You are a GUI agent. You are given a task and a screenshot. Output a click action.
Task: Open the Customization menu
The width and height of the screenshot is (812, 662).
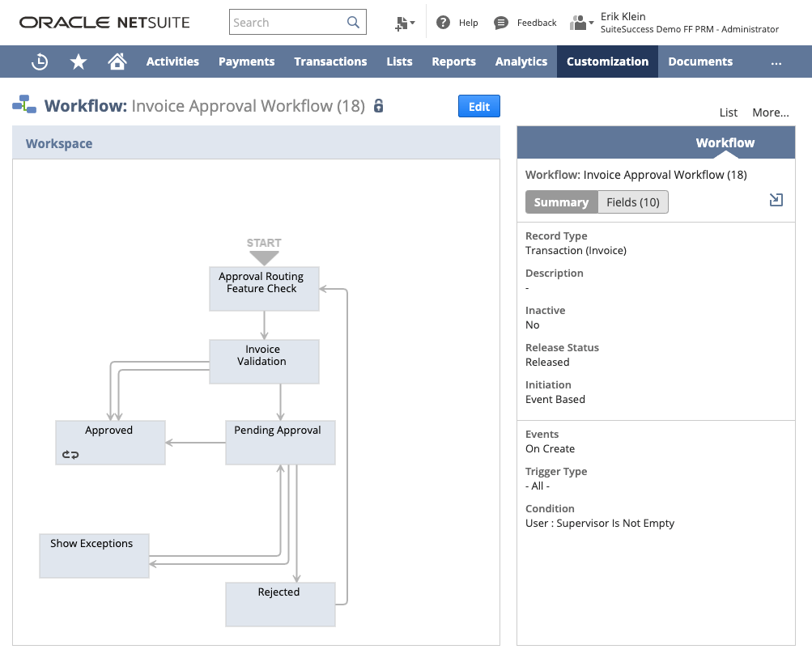coord(607,62)
